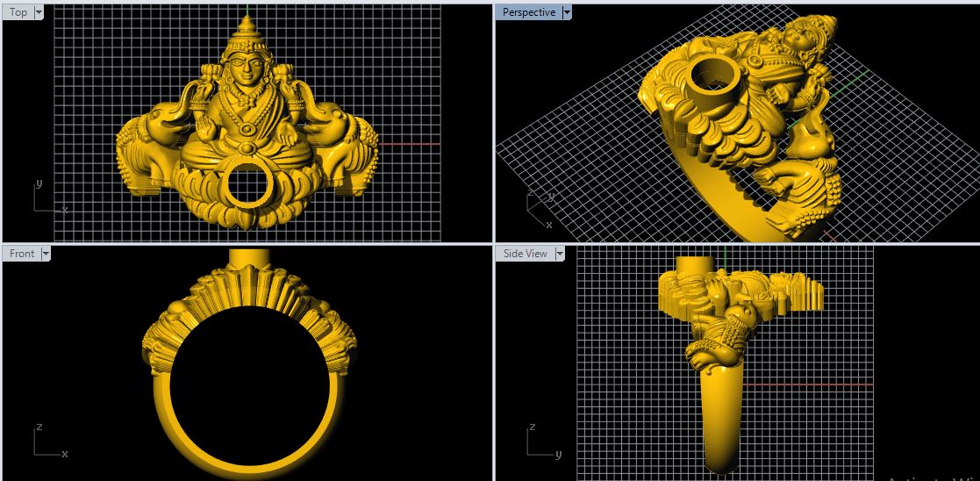Click the Perspective viewport title label
Screen dimensions: 980x481
pos(529,12)
